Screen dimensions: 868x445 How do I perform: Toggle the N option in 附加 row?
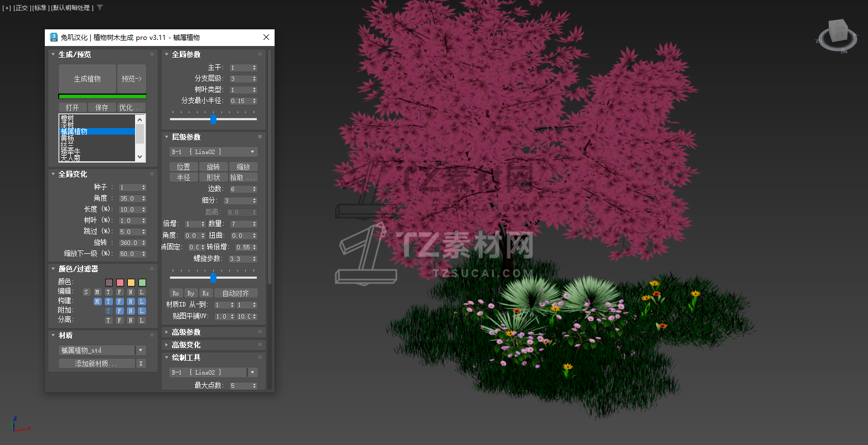point(131,311)
